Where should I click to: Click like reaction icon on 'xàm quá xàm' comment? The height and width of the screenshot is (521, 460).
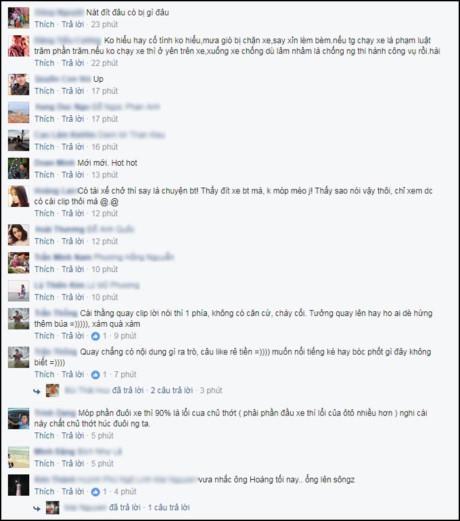coord(95,336)
